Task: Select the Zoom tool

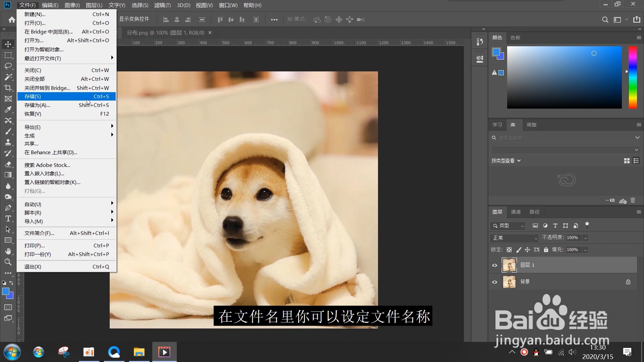Action: click(x=8, y=262)
